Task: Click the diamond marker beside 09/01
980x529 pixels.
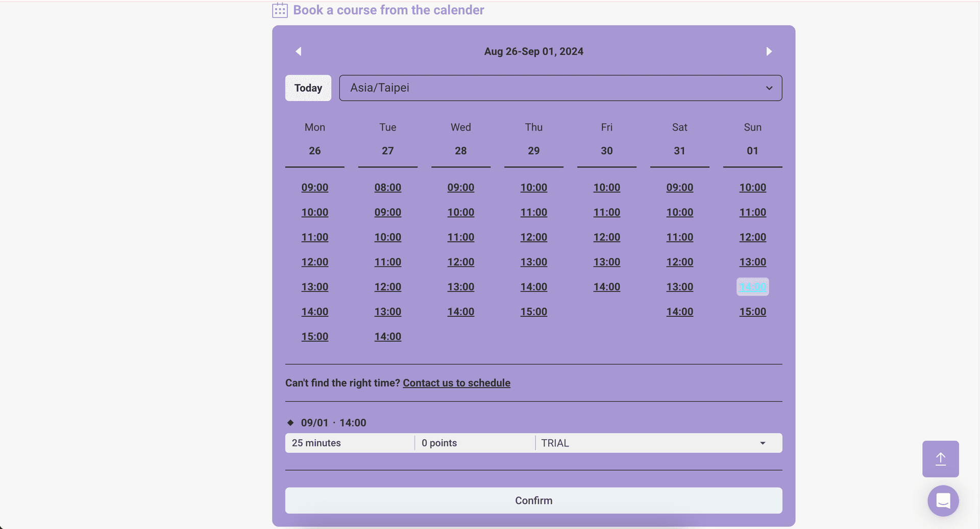Action: coord(290,422)
